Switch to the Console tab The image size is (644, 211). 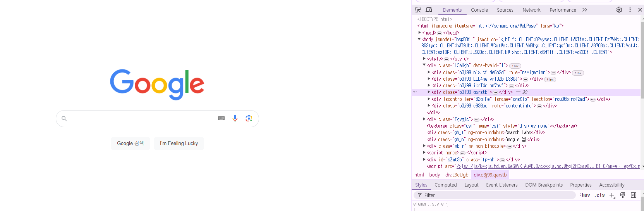(x=479, y=10)
